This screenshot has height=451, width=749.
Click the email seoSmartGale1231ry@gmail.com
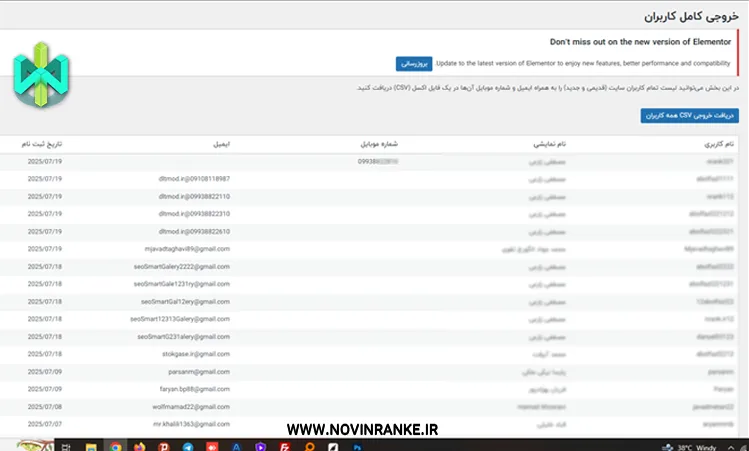[x=182, y=284]
